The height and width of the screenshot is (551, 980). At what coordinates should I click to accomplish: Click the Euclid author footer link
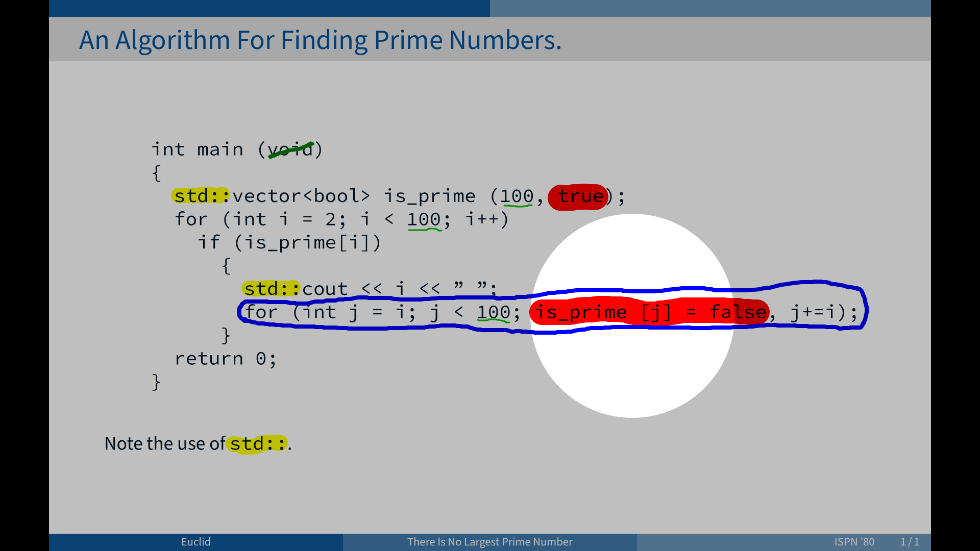click(x=195, y=542)
